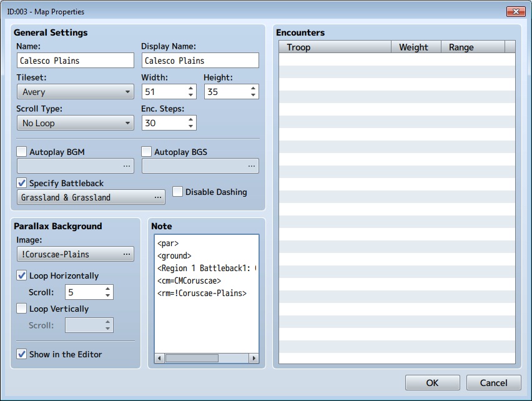The image size is (532, 401).
Task: Open the Autoplay BGS file selector
Action: point(200,166)
